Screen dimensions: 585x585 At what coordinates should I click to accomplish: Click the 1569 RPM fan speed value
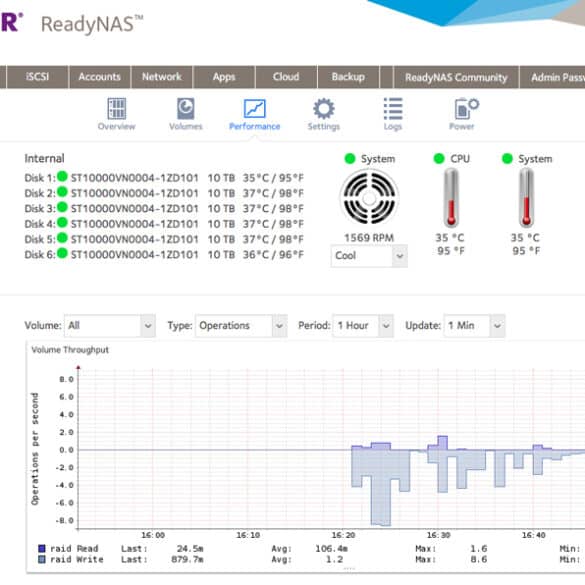coord(369,238)
